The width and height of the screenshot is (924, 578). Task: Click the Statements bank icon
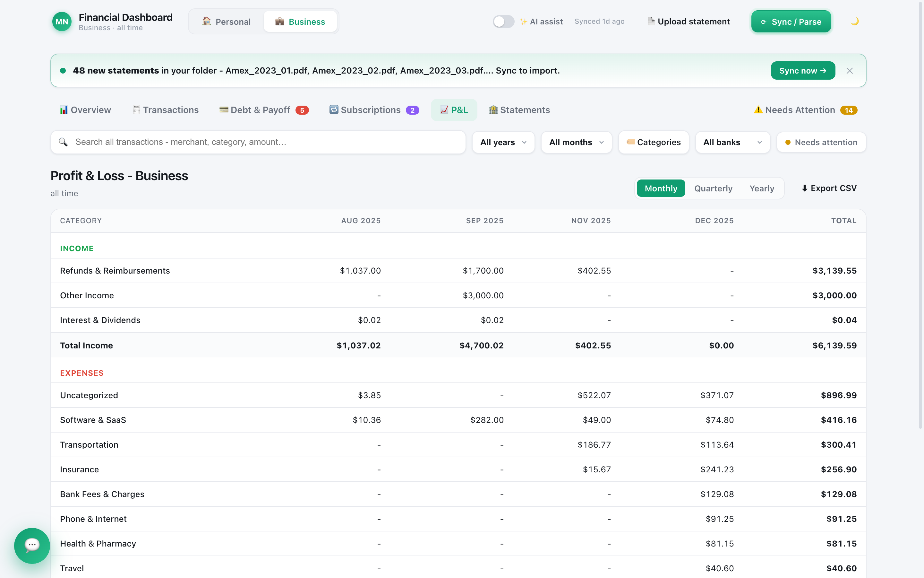pyautogui.click(x=493, y=110)
